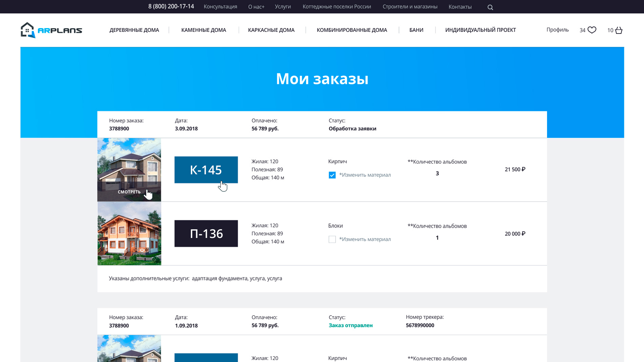Open favorites via the heart icon
This screenshot has height=362, width=644.
pyautogui.click(x=592, y=30)
